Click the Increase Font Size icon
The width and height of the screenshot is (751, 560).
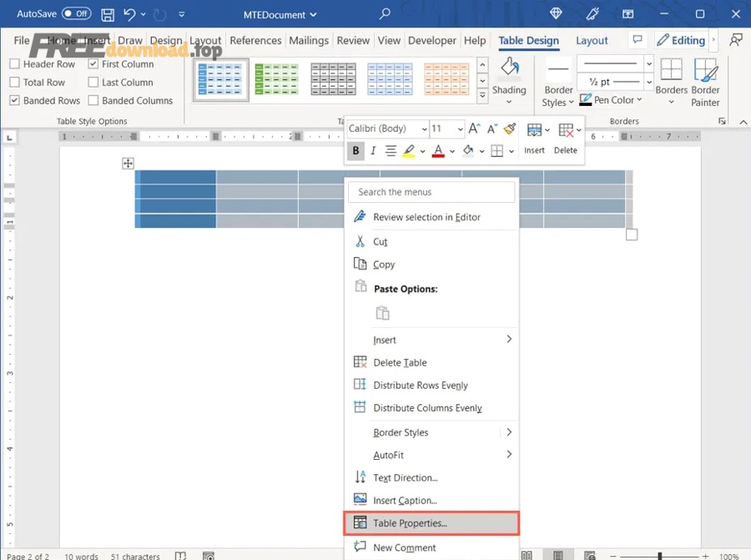pos(474,129)
